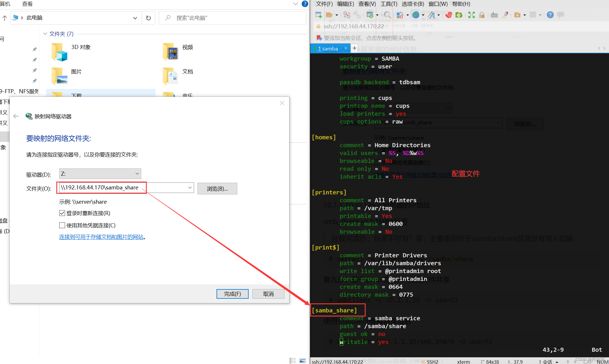This screenshot has height=364, width=609.
Task: Click the New Session icon in Xshell toolbar
Action: pyautogui.click(x=319, y=15)
